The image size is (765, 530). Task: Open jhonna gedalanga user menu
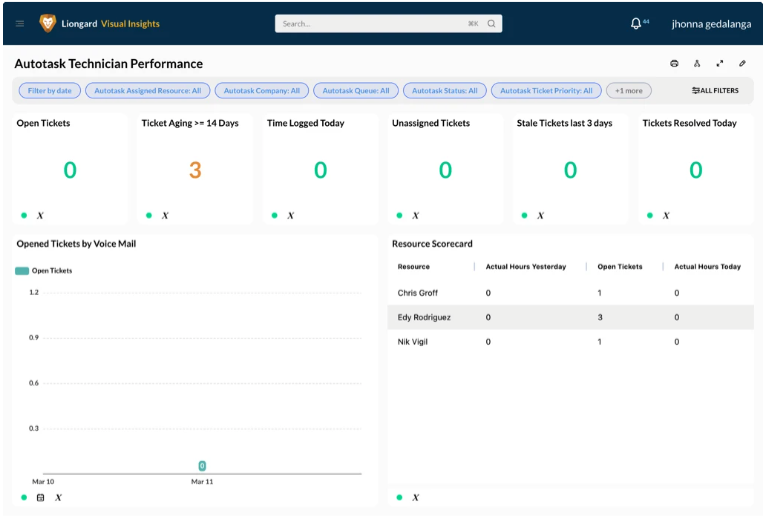pos(711,24)
